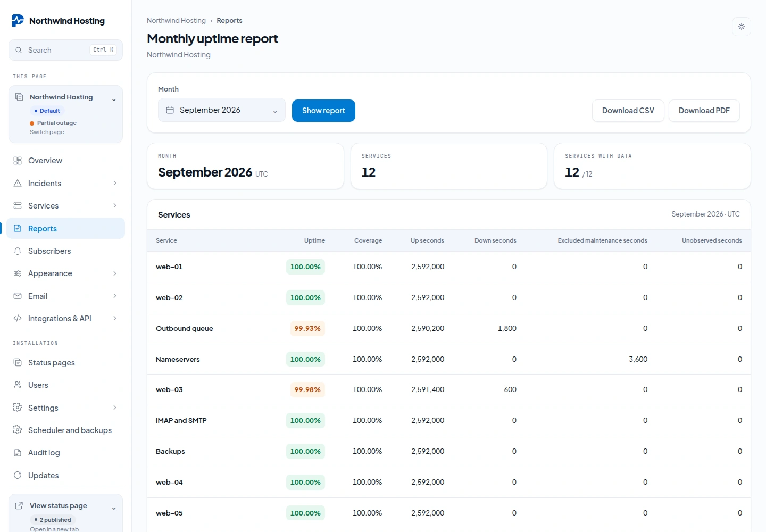The height and width of the screenshot is (532, 766).
Task: Click the Default badge in page switcher
Action: (x=47, y=111)
